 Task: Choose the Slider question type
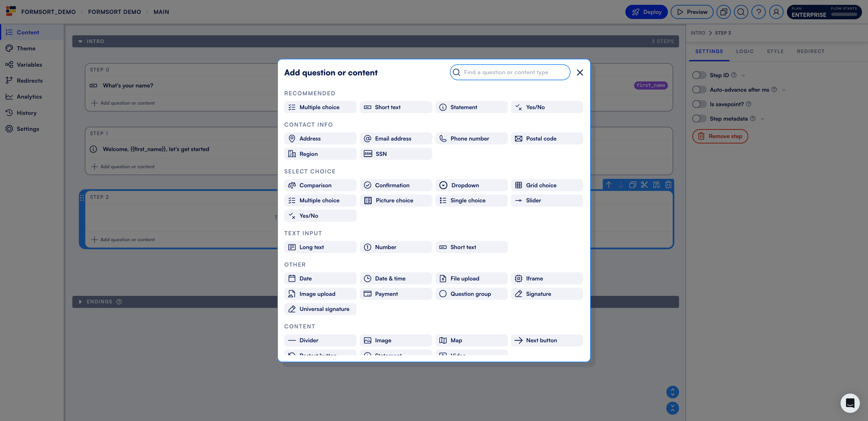click(x=546, y=200)
